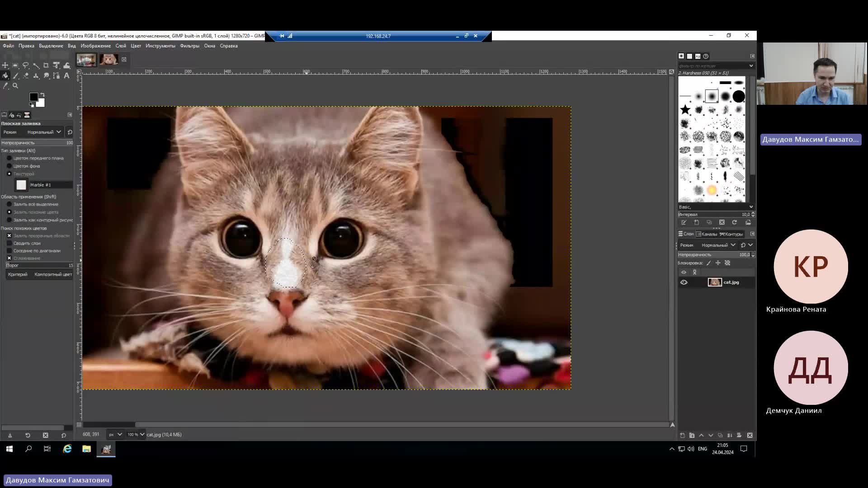Select the Crop tool
This screenshot has height=488, width=868.
[x=46, y=66]
